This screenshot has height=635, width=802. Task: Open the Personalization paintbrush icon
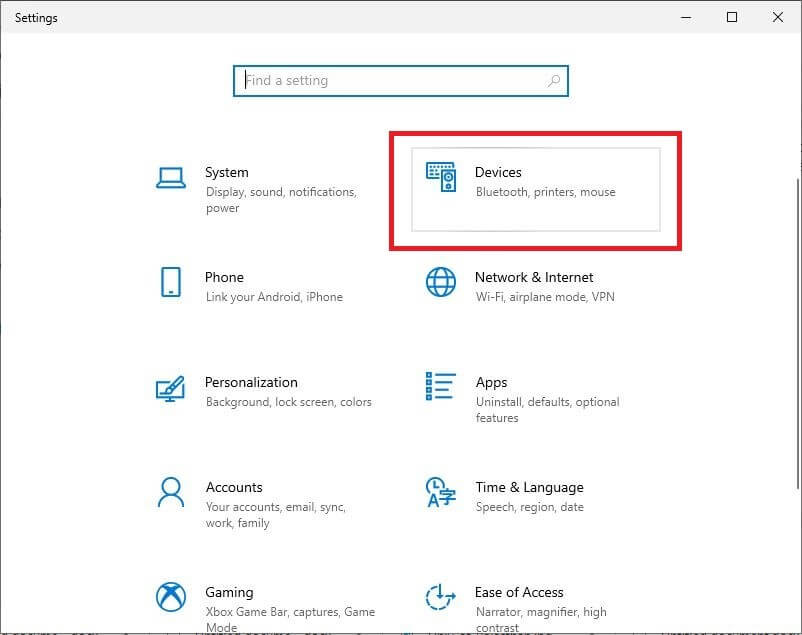tap(170, 389)
